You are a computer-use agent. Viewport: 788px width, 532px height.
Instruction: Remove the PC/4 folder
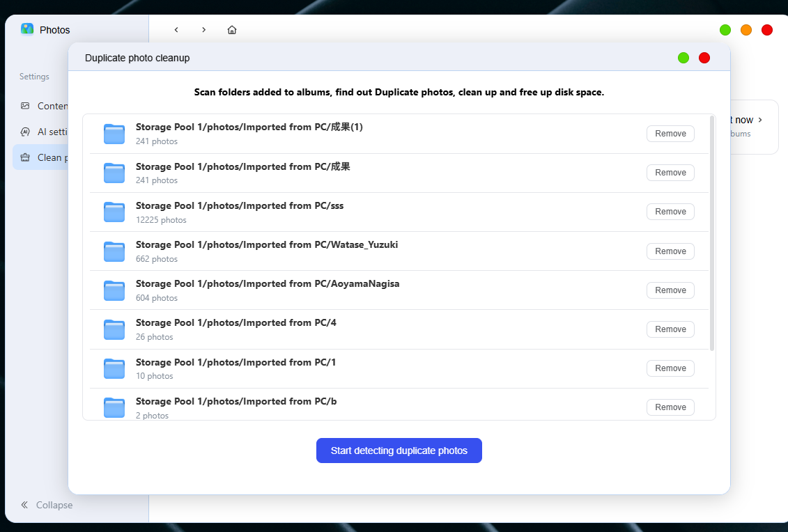pyautogui.click(x=670, y=329)
